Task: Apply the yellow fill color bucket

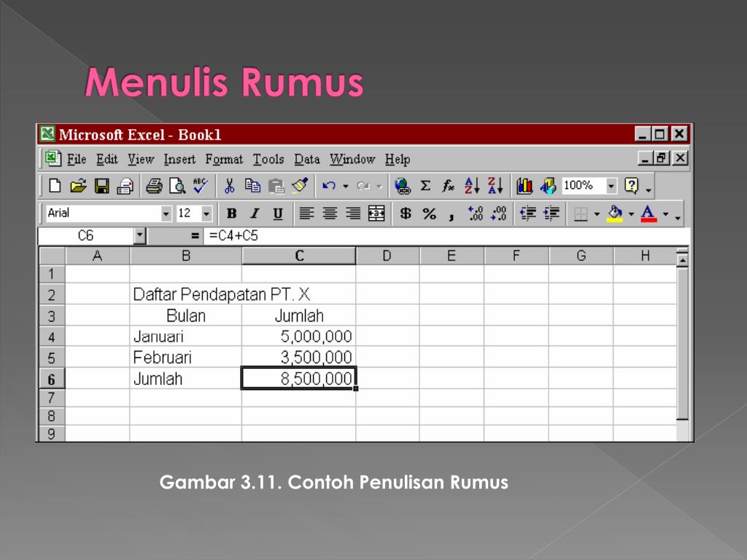Action: (x=614, y=214)
